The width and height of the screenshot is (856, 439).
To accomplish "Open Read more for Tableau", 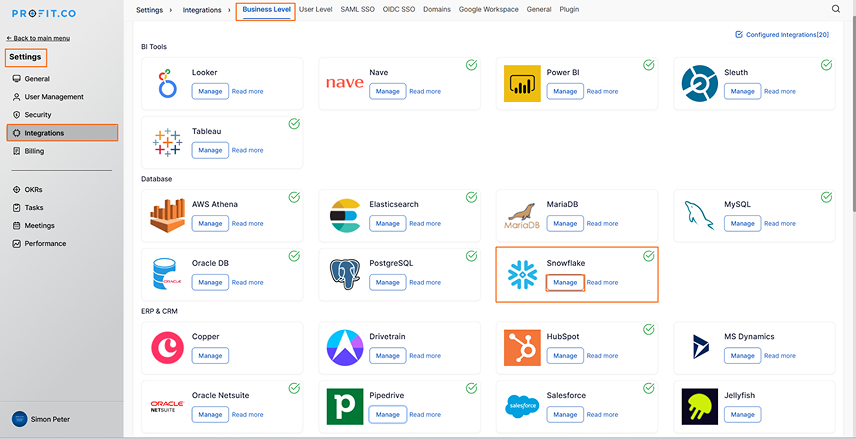I will click(x=247, y=150).
